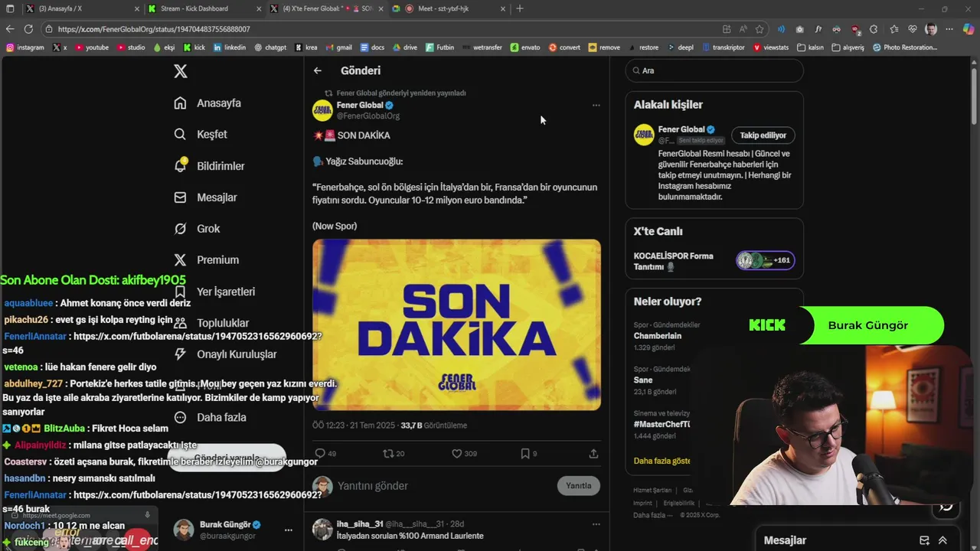Open @FenerGlobalOrg handle link

click(368, 116)
